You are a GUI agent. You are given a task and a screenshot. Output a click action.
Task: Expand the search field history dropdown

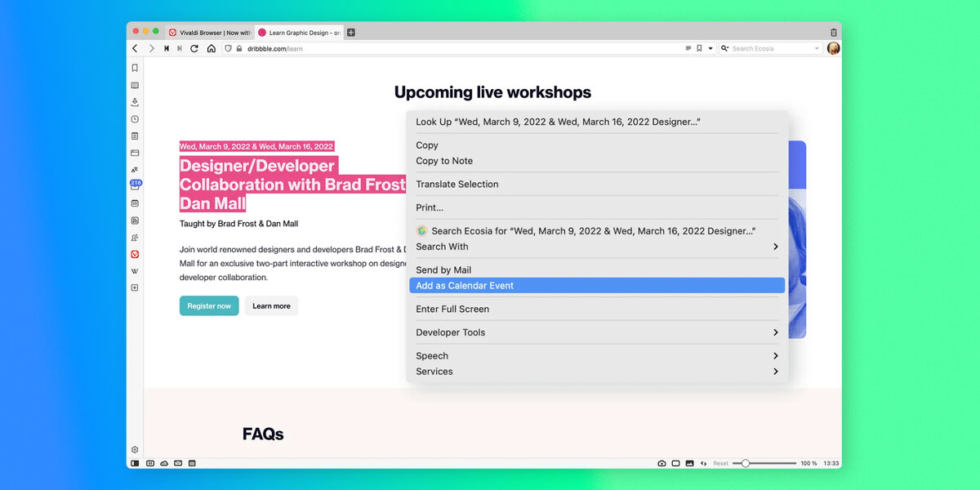click(817, 49)
